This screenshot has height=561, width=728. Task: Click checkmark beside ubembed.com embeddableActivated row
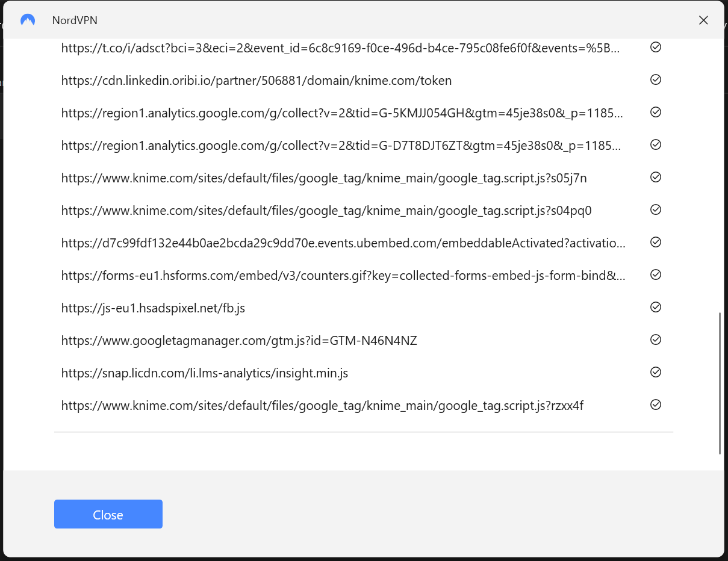656,242
